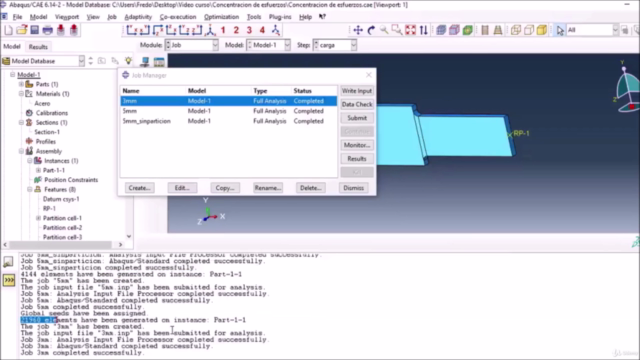This screenshot has height=360, width=640.
Task: Enable wireframe render style
Action: pyautogui.click(x=516, y=30)
